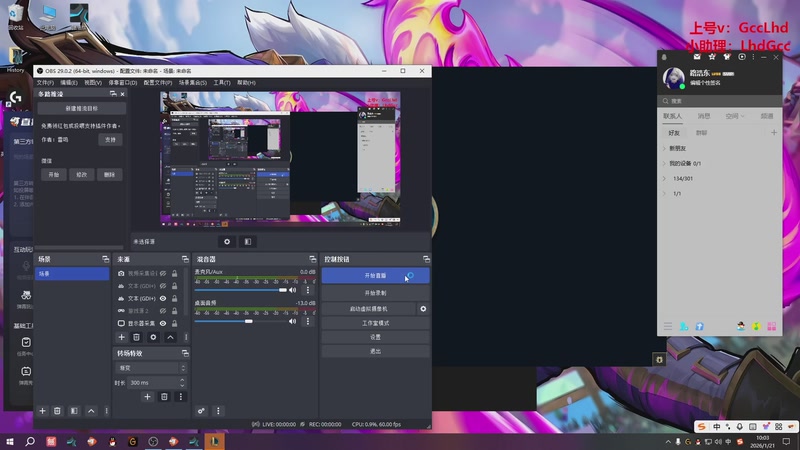Show hidden system tray icons
The width and height of the screenshot is (800, 450).
coord(668,442)
